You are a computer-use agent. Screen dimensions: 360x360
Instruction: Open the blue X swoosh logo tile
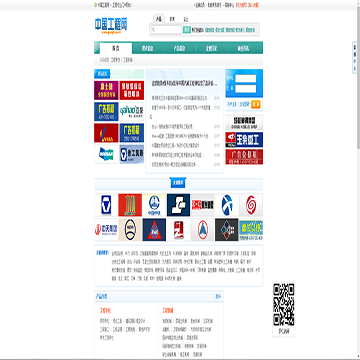227,205
